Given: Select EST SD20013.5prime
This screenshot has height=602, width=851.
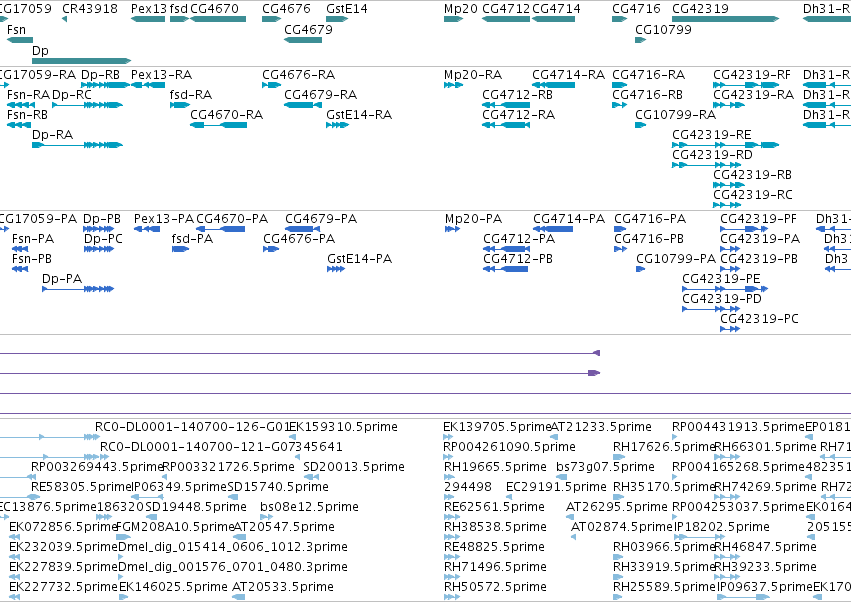Looking at the screenshot, I should pos(311,477).
